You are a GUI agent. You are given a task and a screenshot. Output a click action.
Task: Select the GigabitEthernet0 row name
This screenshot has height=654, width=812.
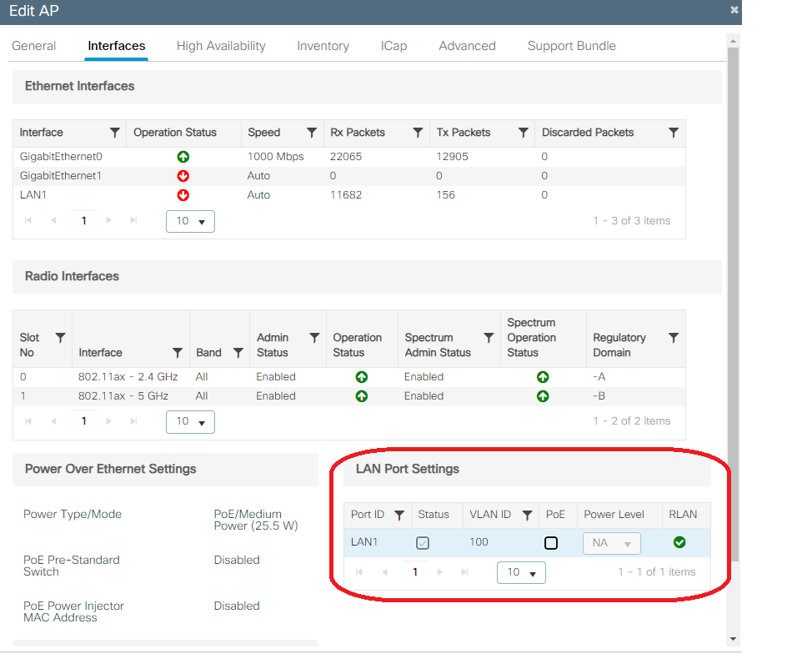click(61, 157)
